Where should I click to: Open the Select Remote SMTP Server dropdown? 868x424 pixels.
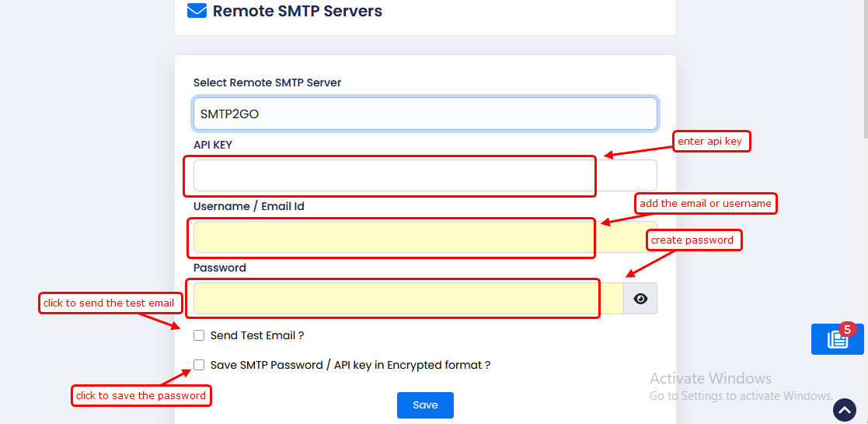(425, 114)
